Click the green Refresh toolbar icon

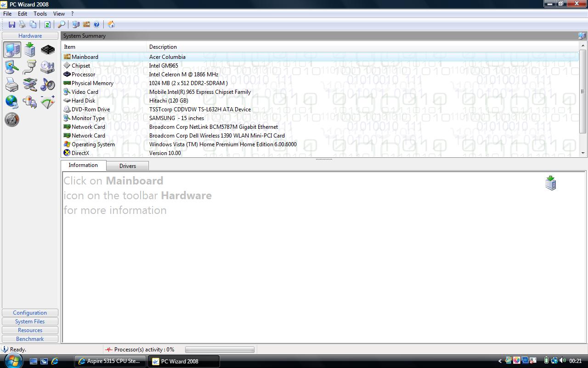coord(47,24)
